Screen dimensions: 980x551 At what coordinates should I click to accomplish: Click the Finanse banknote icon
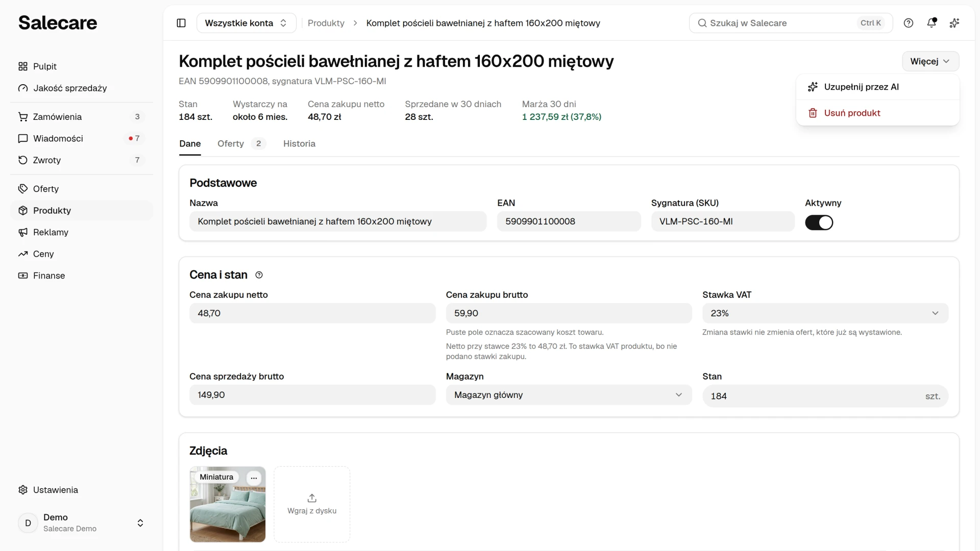(23, 275)
